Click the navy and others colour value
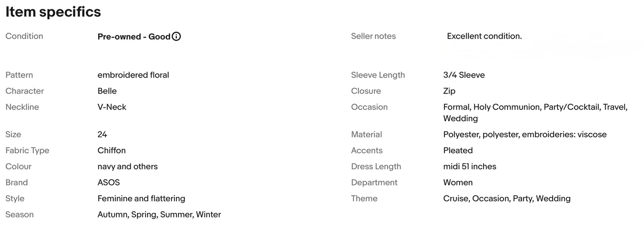644x225 pixels. (x=127, y=167)
